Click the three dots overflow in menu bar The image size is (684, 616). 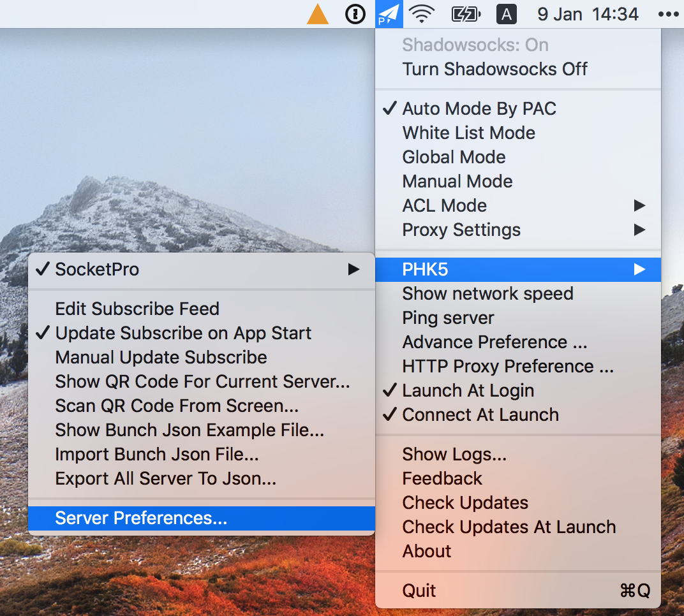coord(668,15)
